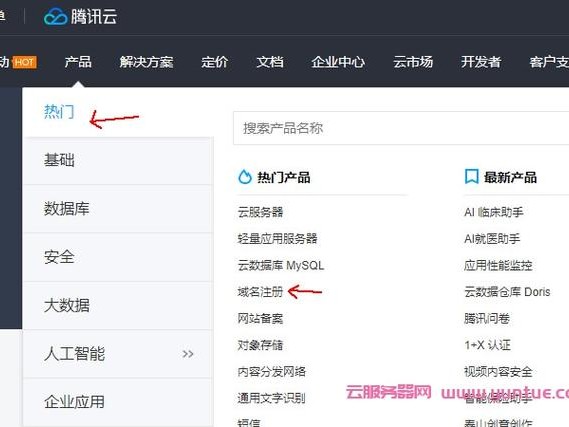Viewport: 569px width, 427px height.
Task: Select the 安全 category
Action: pos(118,257)
